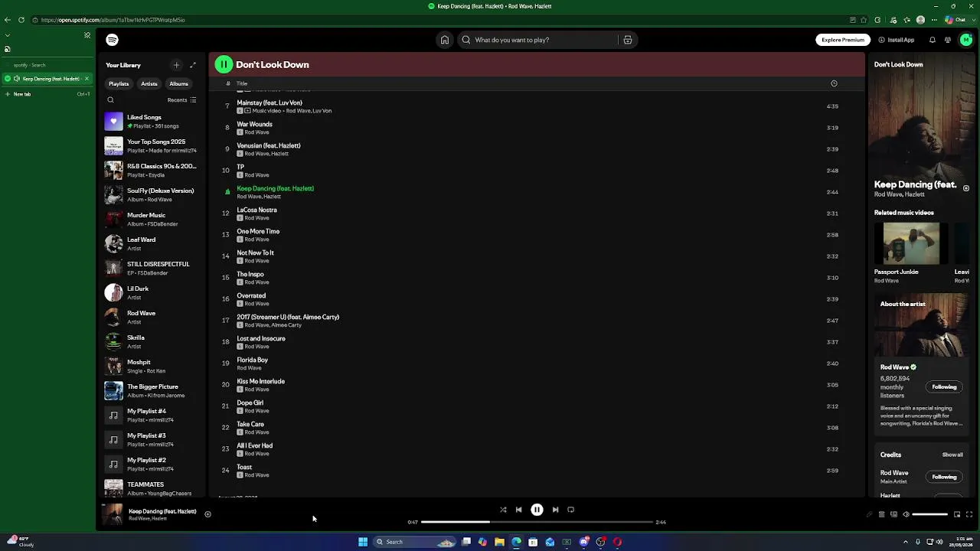
Task: Open SoulFly (Deluxe Version) album in library
Action: point(151,195)
